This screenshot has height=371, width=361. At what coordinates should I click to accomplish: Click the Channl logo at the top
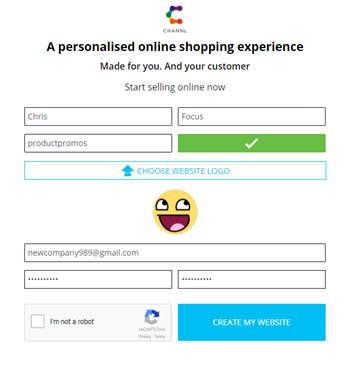(175, 19)
